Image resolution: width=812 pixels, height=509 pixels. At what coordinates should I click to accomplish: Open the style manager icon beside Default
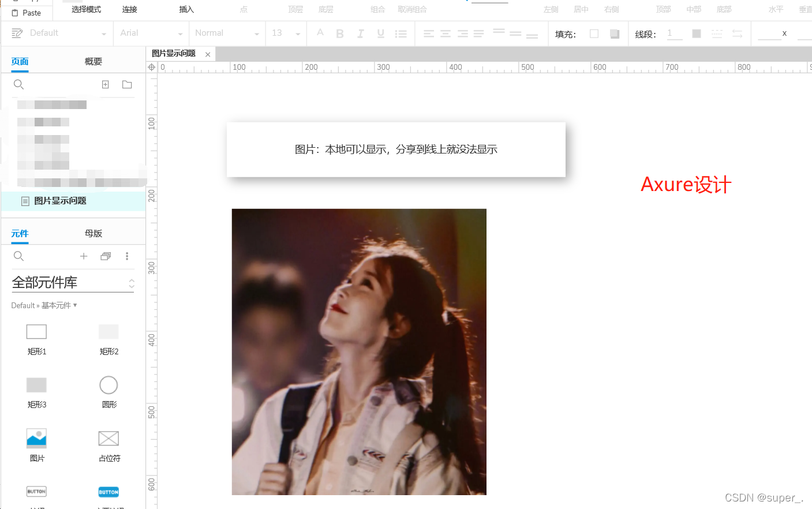(17, 33)
